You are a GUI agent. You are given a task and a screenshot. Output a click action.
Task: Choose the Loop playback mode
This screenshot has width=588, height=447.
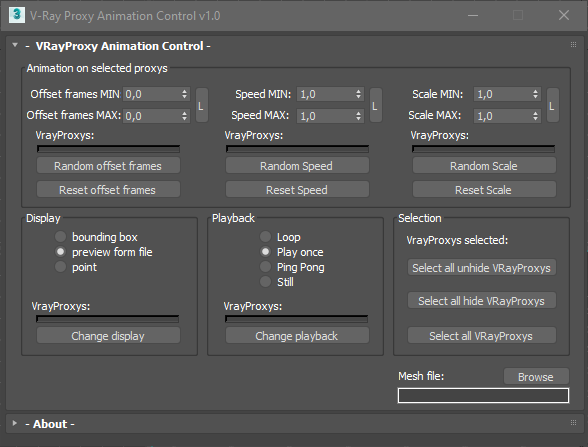[x=265, y=237]
